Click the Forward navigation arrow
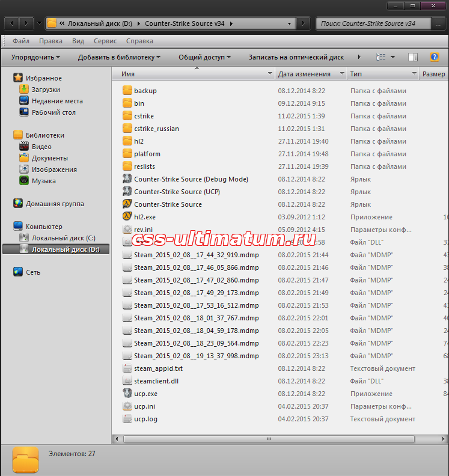449x476 pixels. click(x=26, y=23)
